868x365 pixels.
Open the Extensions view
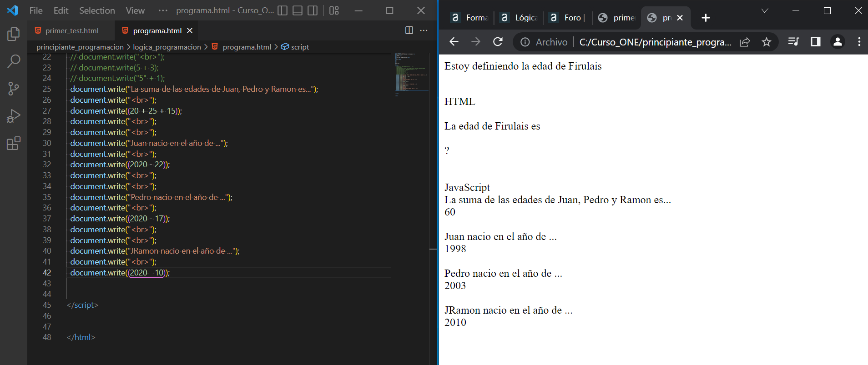click(x=14, y=143)
